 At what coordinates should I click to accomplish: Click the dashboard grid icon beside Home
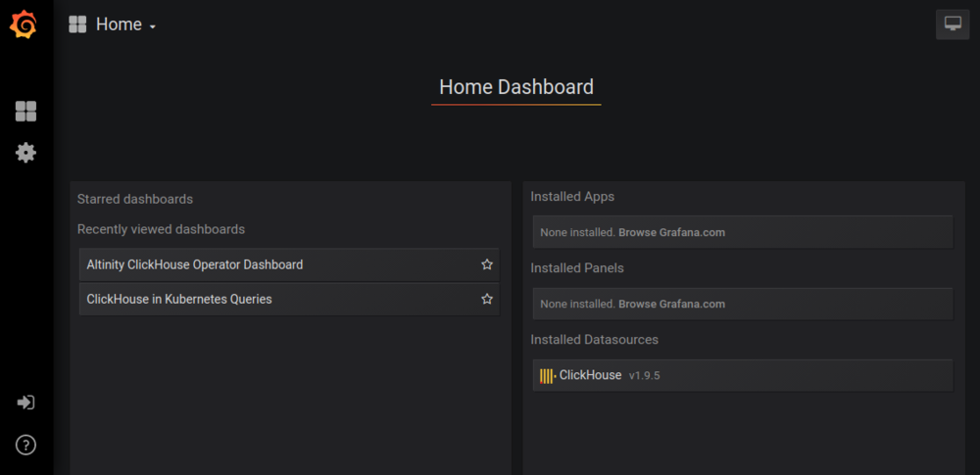coord(77,25)
